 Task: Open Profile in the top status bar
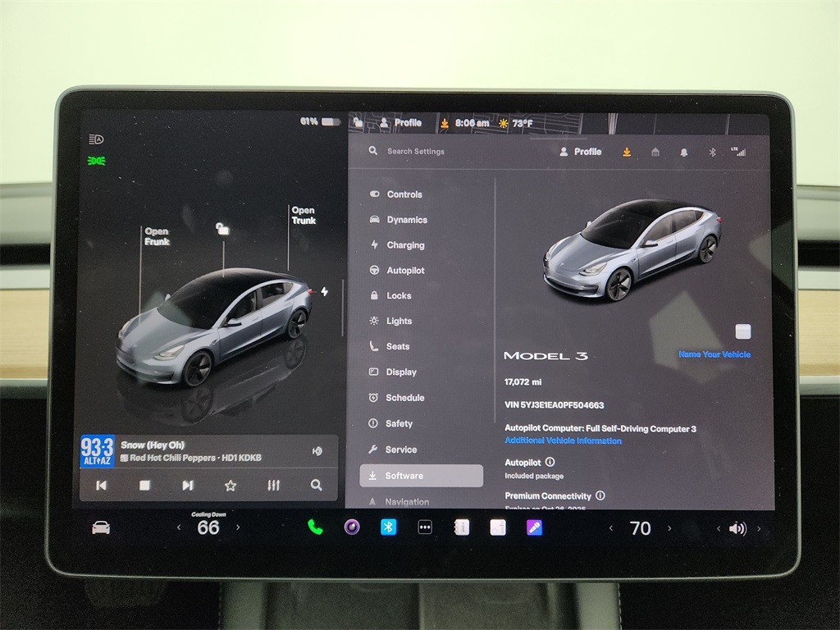click(x=400, y=123)
